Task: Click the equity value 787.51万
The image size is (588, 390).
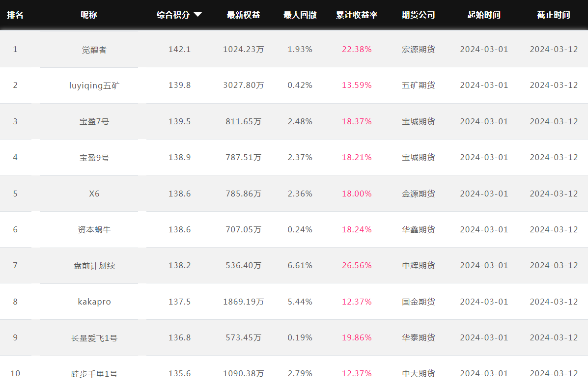Action: pos(243,157)
